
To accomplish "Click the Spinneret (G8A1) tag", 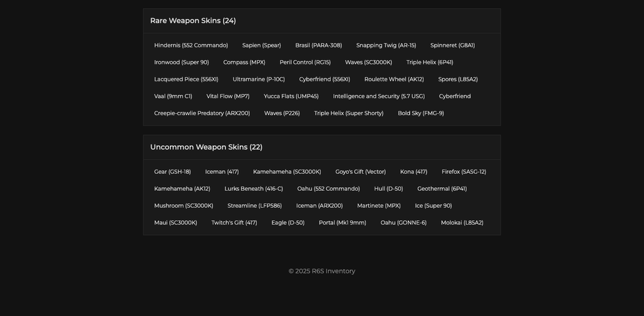I will click(452, 46).
